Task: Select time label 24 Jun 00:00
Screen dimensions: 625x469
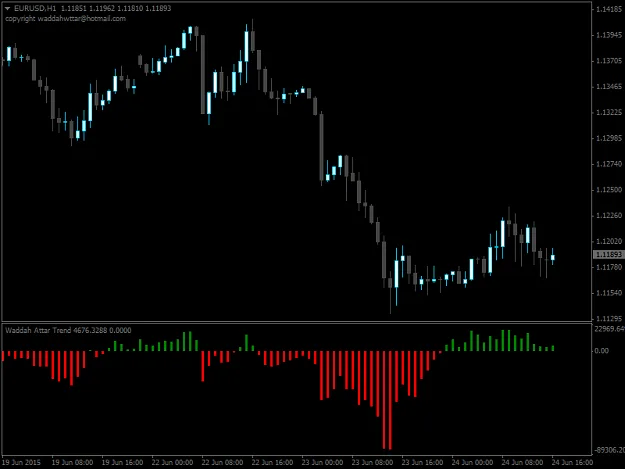Action: 472,463
